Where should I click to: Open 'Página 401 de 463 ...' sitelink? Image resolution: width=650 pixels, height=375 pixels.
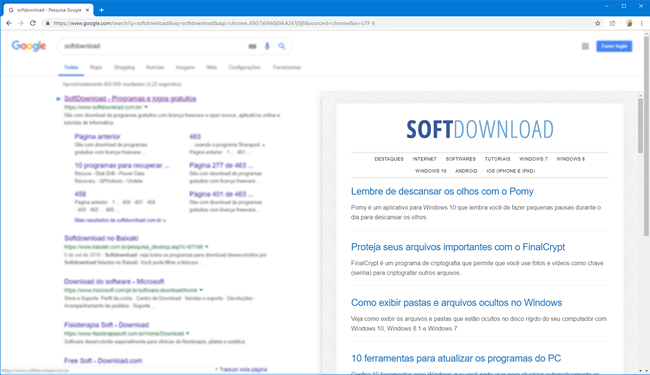221,194
